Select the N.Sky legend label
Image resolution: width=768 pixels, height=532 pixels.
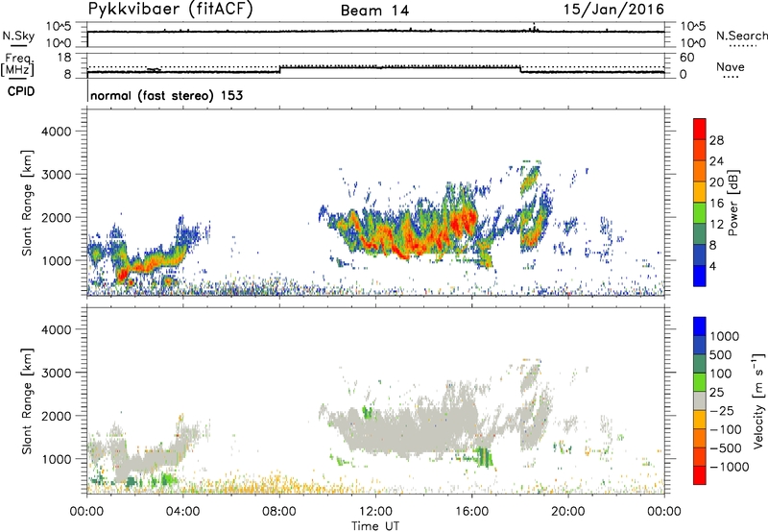pos(18,36)
